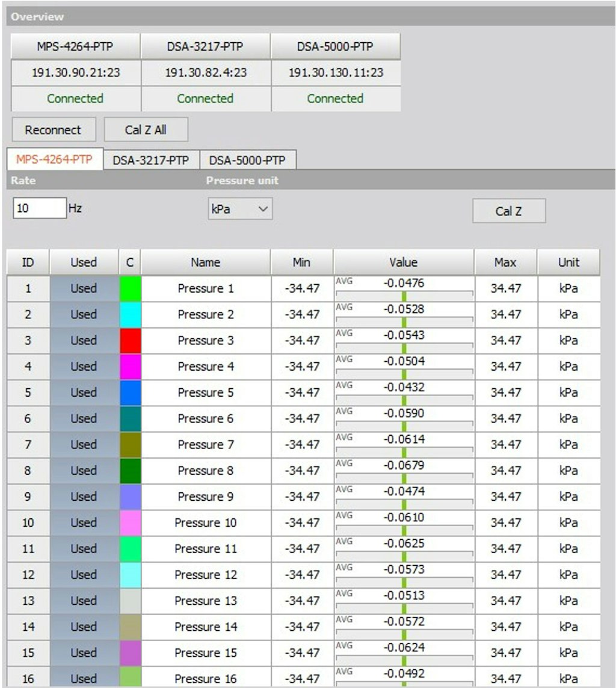Click the cyan color swatch of Pressure 2
This screenshot has height=688, width=616.
pyautogui.click(x=130, y=315)
